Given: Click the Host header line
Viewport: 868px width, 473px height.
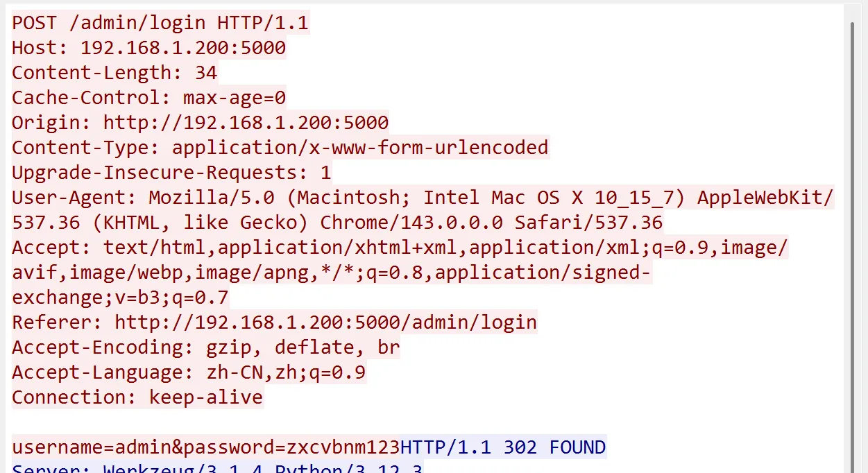Looking at the screenshot, I should [x=148, y=48].
